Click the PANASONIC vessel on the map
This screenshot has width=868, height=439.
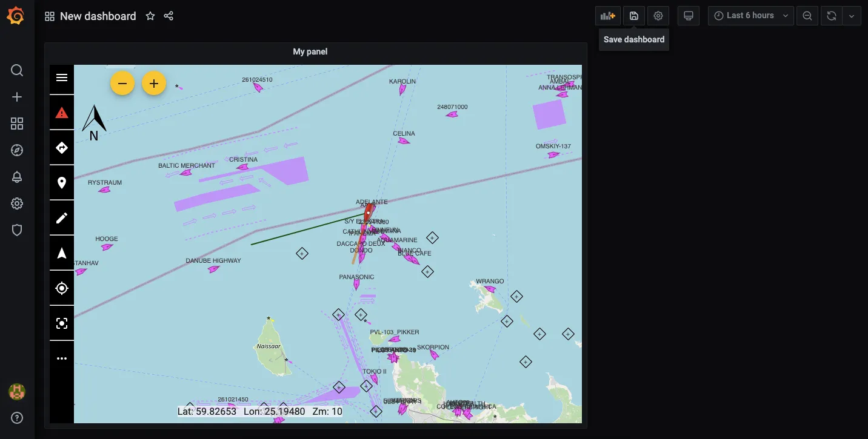357,285
